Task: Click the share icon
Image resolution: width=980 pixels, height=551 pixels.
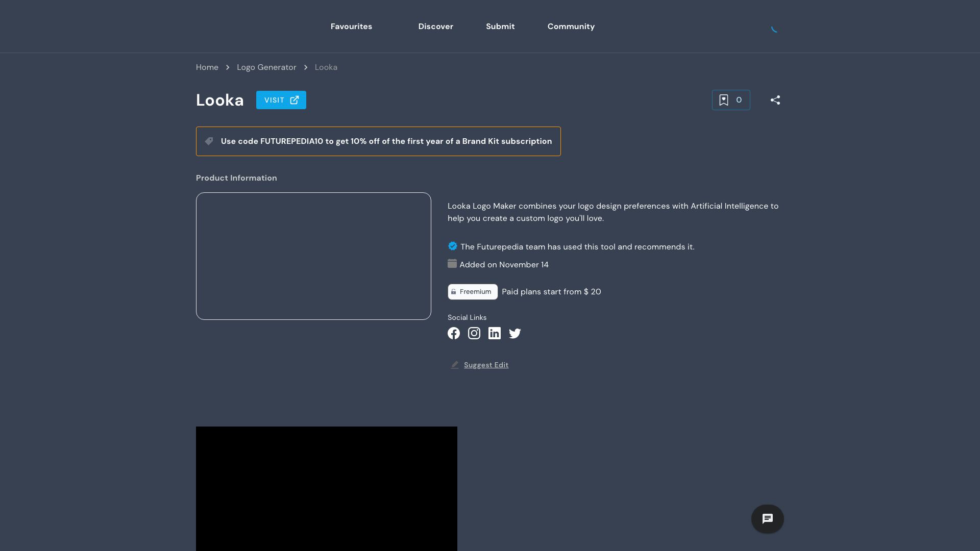Action: point(775,100)
